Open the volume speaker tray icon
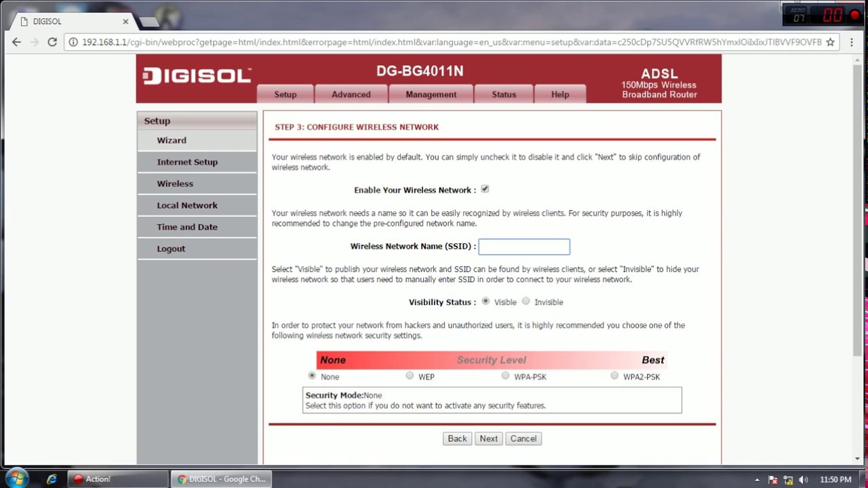Screen dimensions: 868x488 [804, 480]
